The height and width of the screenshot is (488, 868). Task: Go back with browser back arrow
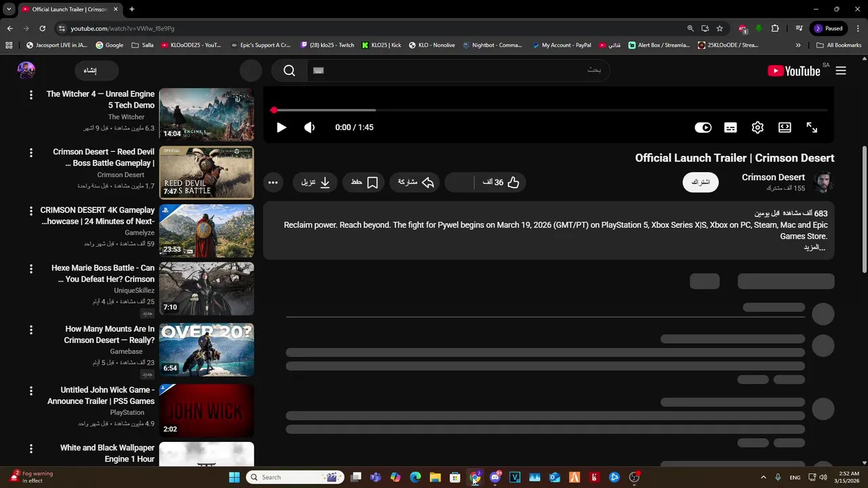[x=9, y=28]
